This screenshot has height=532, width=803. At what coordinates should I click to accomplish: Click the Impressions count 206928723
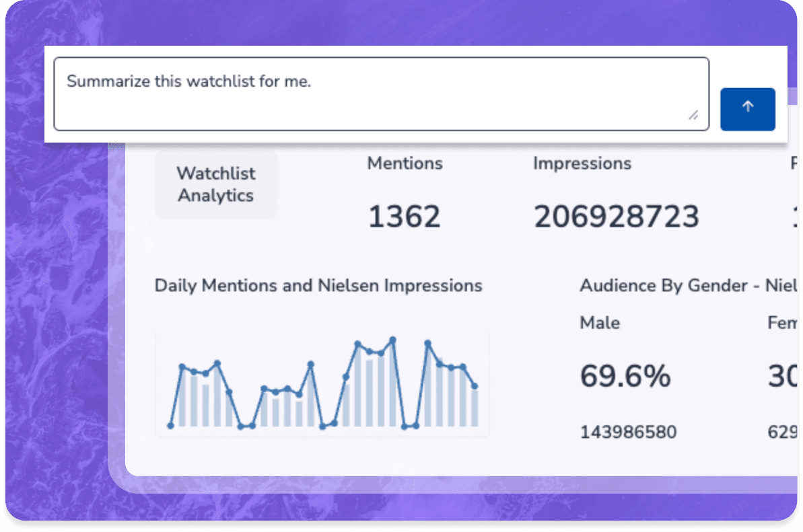(x=616, y=216)
